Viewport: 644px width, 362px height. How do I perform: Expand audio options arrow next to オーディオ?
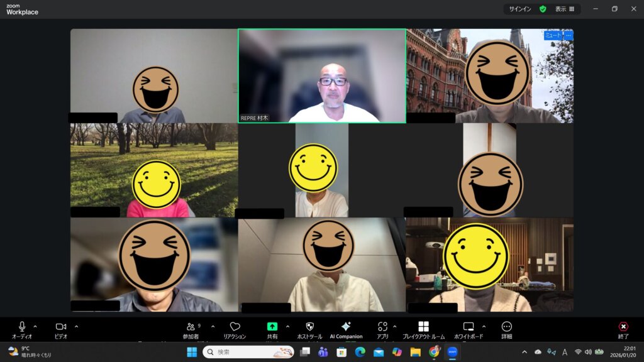click(x=35, y=326)
